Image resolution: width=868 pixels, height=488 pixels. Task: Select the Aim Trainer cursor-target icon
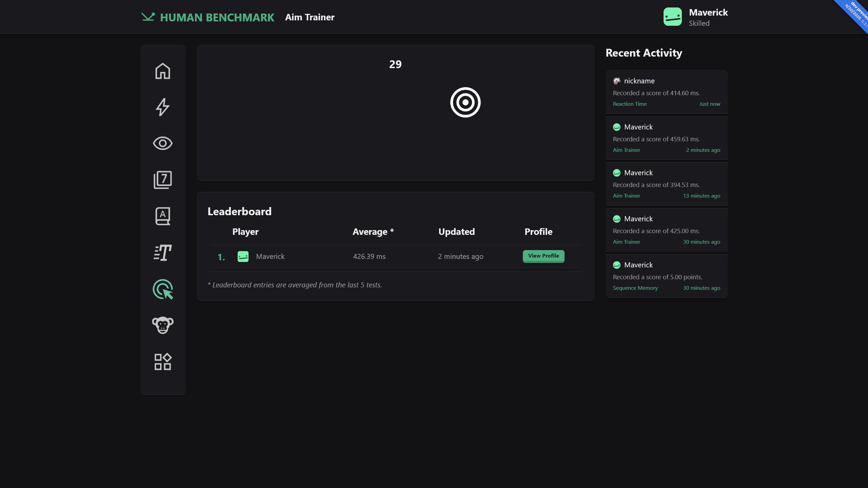pyautogui.click(x=163, y=289)
